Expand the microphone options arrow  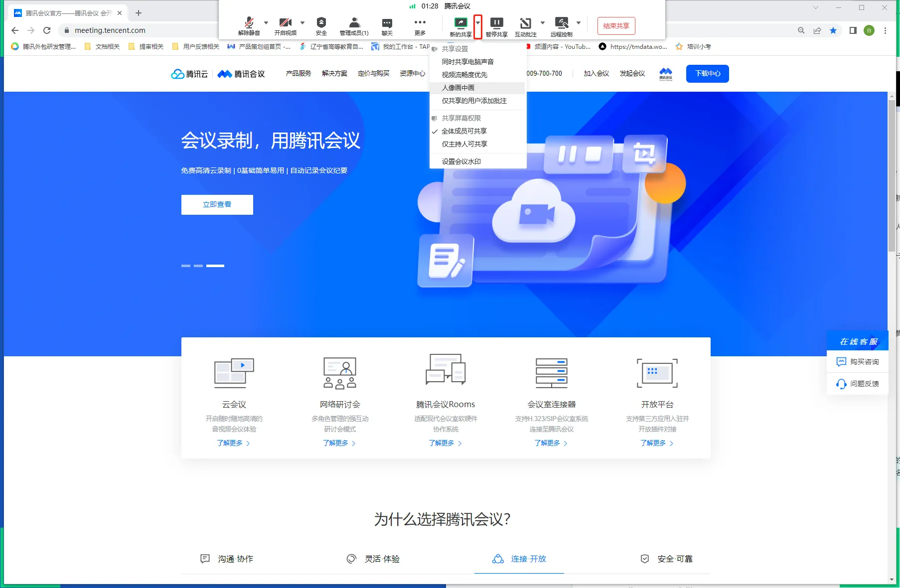[266, 22]
